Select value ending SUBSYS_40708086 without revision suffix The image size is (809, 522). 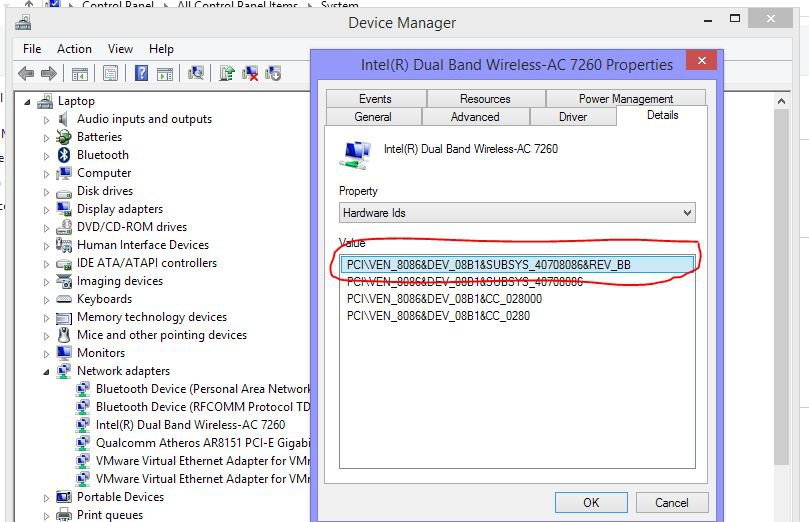coord(465,282)
